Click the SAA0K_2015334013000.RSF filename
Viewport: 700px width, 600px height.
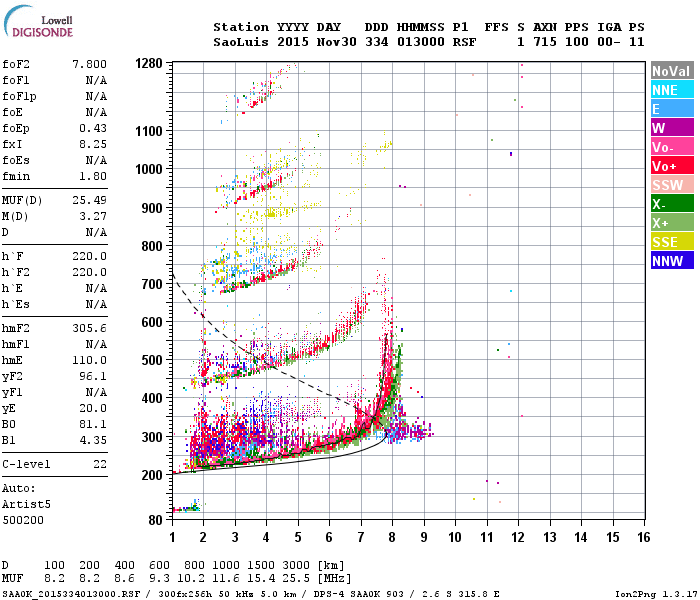click(x=71, y=594)
